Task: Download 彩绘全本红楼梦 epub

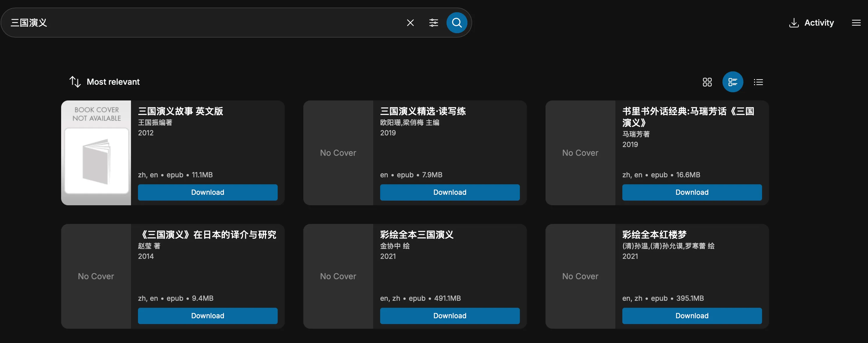Action: coord(692,316)
